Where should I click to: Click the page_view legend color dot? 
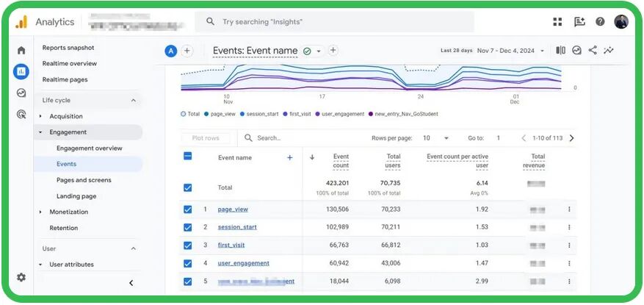coord(206,114)
